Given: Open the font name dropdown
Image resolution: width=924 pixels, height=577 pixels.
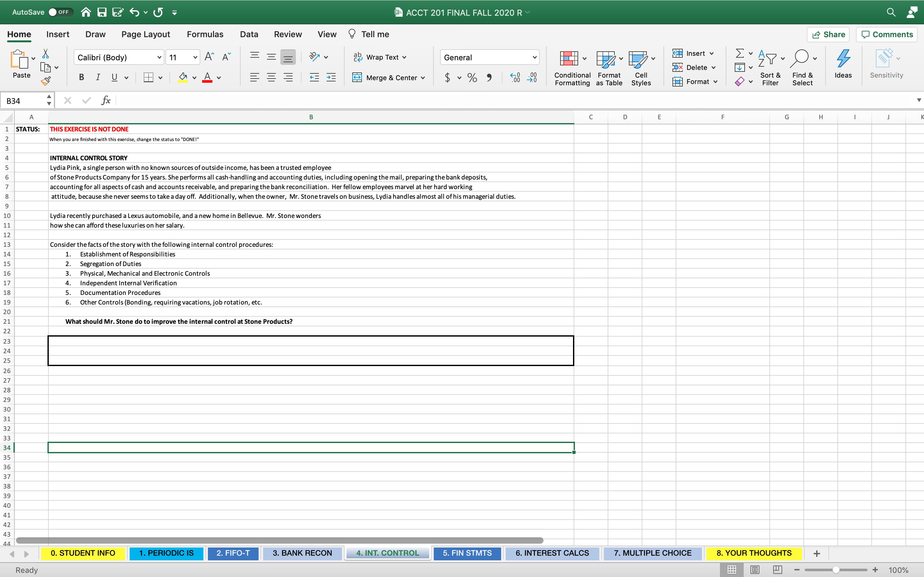Looking at the screenshot, I should coord(159,57).
